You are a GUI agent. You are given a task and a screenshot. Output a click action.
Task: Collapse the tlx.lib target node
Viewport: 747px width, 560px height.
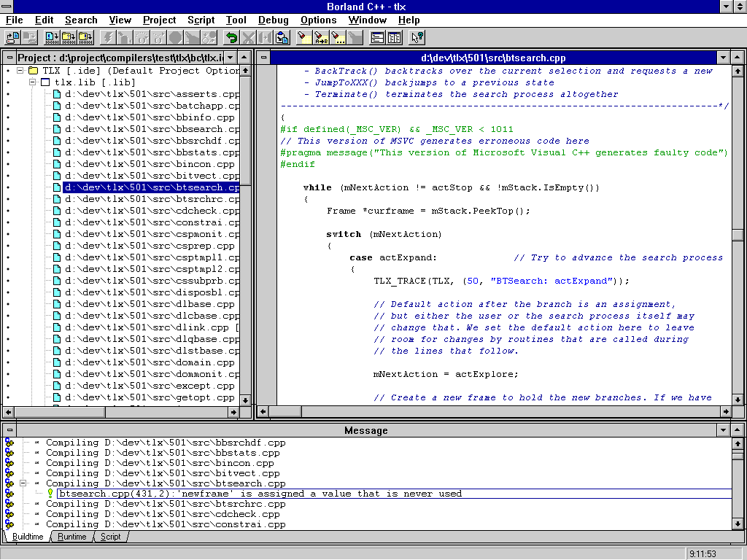point(32,82)
